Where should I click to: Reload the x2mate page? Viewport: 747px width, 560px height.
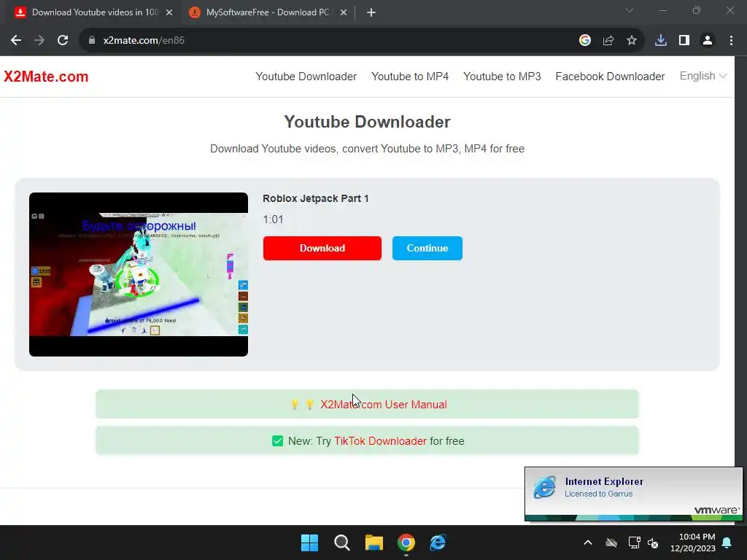(63, 41)
